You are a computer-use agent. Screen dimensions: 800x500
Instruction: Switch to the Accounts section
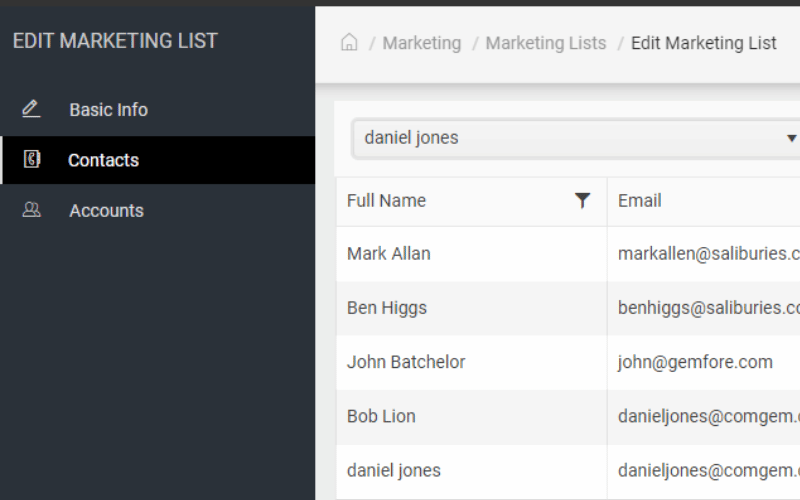[106, 211]
